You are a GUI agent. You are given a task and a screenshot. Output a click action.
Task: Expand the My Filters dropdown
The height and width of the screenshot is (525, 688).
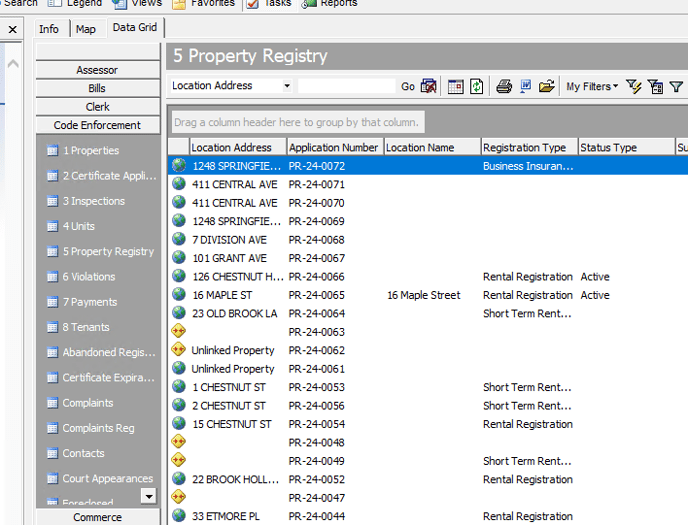click(x=592, y=86)
